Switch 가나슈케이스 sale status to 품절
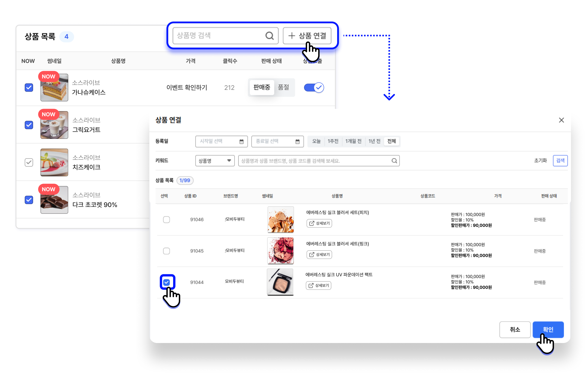 283,87
